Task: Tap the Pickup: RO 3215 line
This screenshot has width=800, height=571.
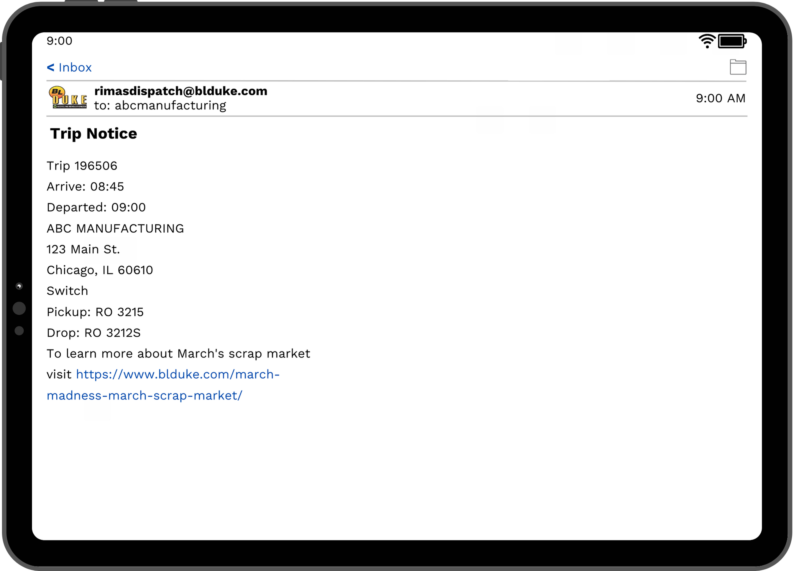Action: coord(95,312)
